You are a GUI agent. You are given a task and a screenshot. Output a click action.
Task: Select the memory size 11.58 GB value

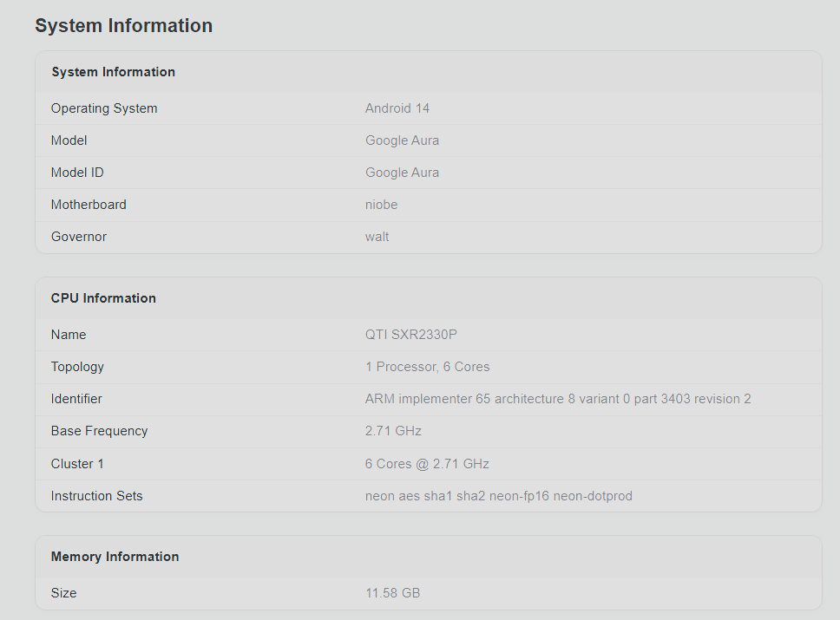point(392,593)
